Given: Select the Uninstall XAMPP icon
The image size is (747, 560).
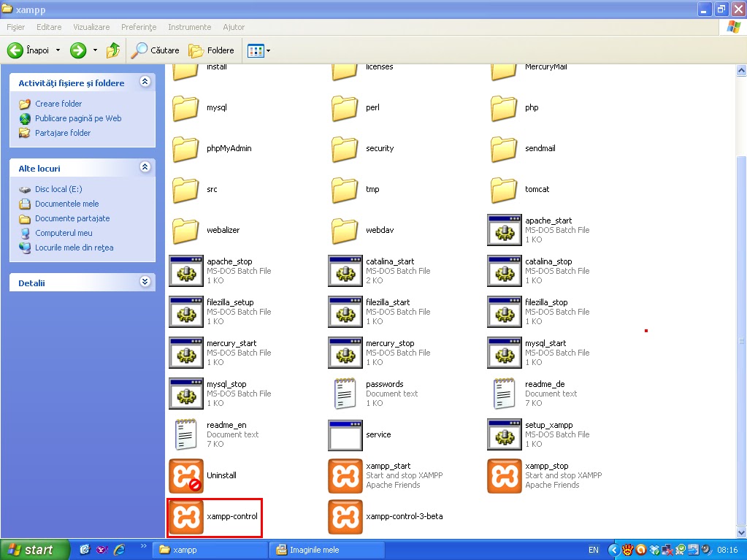Looking at the screenshot, I should (186, 476).
